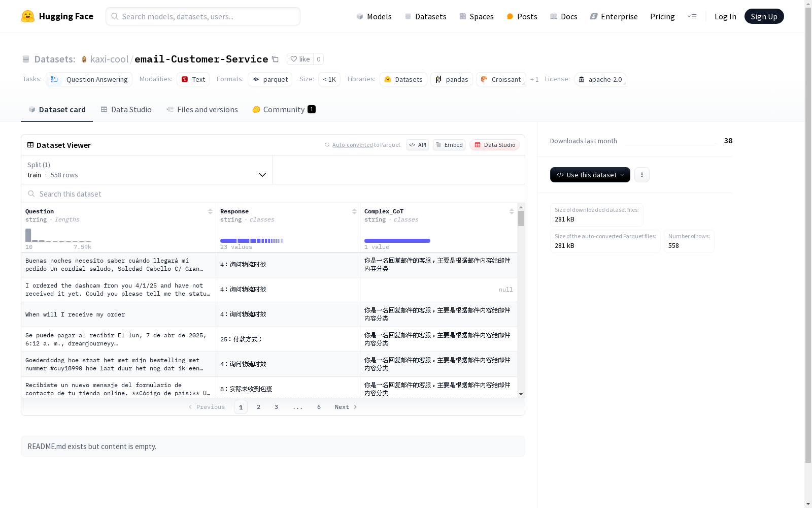Open the Datasets nav link
The width and height of the screenshot is (812, 508).
pyautogui.click(x=425, y=16)
